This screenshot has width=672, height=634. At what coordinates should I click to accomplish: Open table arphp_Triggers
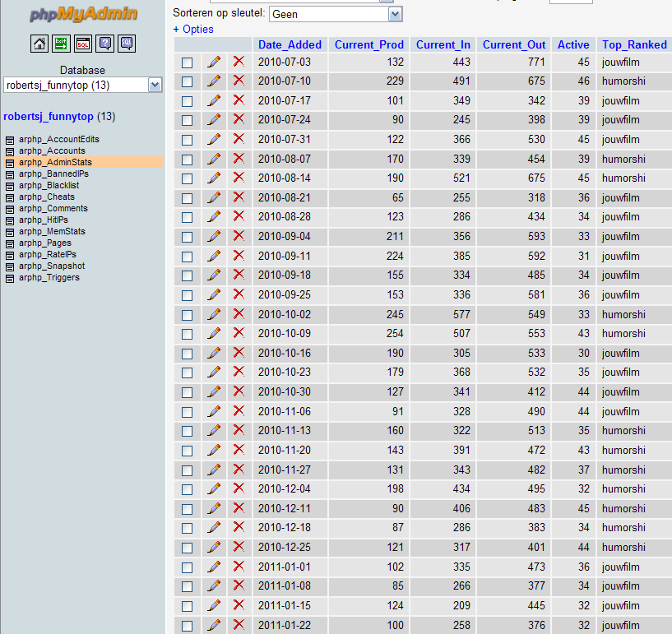tap(49, 278)
